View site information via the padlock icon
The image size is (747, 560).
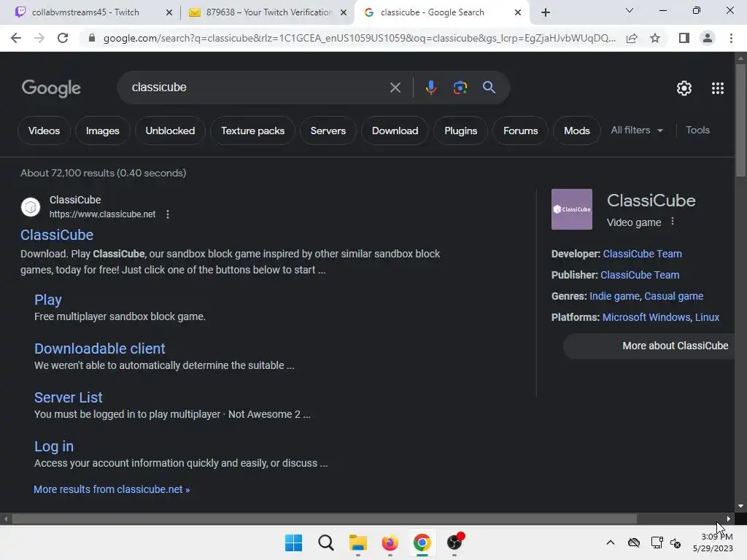[x=92, y=38]
